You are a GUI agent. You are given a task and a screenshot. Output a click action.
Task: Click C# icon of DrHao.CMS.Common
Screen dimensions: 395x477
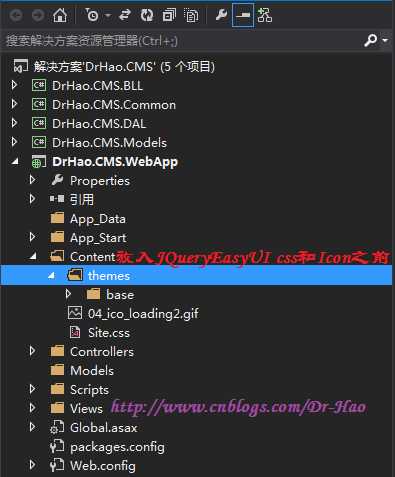pos(39,104)
